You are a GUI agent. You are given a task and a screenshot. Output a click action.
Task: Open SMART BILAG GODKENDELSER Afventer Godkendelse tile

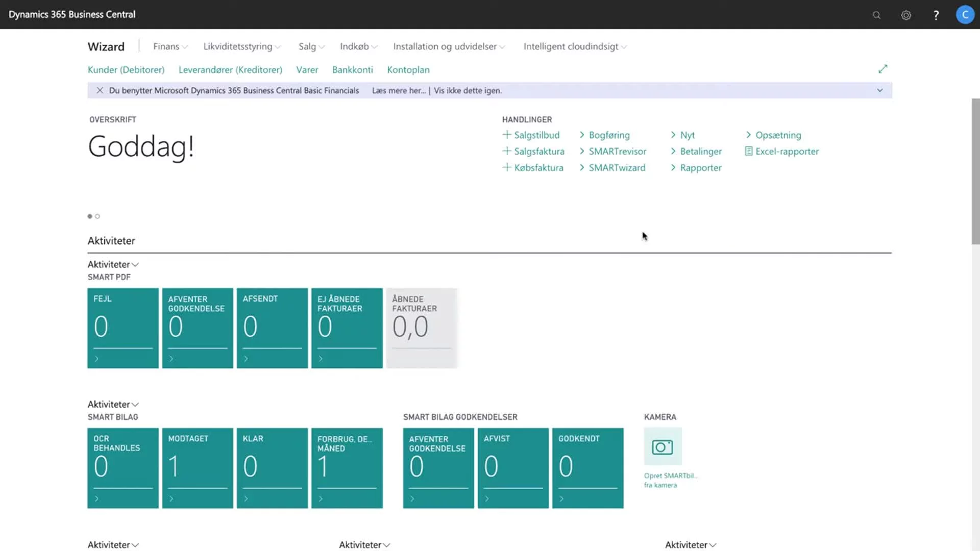tap(438, 468)
